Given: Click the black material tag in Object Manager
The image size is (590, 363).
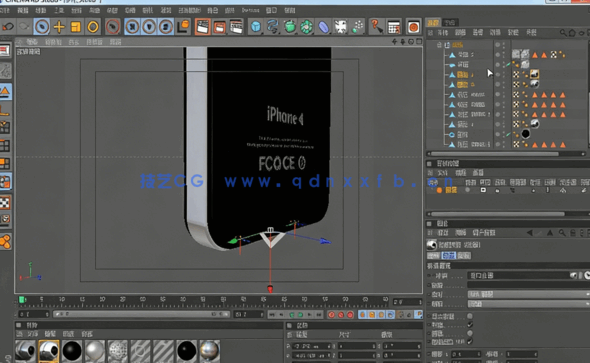Looking at the screenshot, I should pos(526,134).
